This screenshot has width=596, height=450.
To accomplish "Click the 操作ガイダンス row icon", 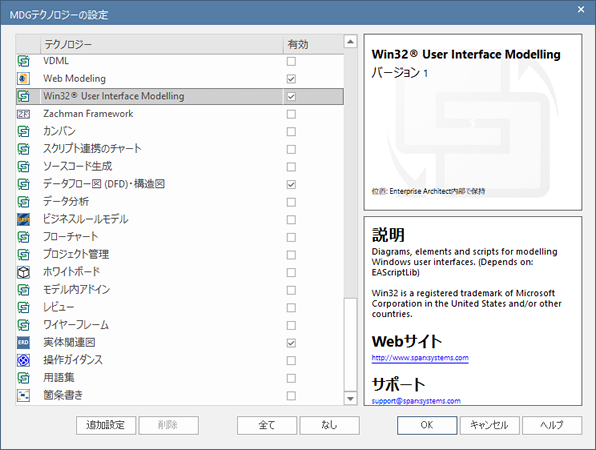I will tap(24, 360).
